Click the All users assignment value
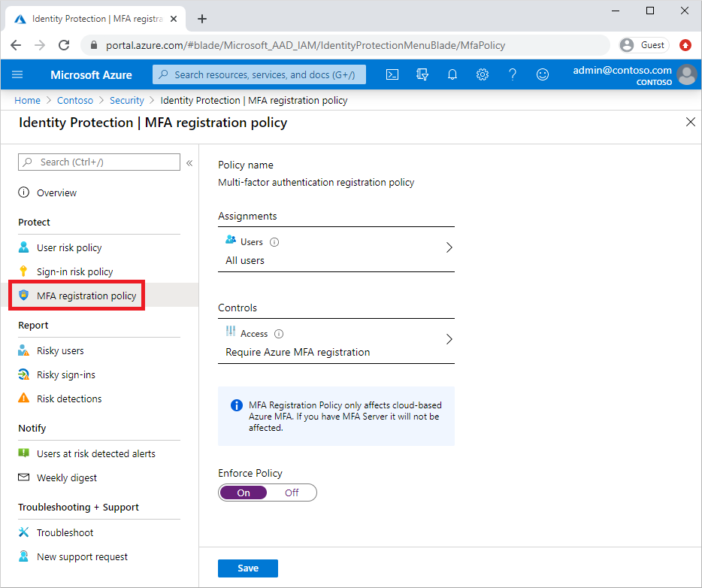Viewport: 702px width, 588px height. point(245,261)
